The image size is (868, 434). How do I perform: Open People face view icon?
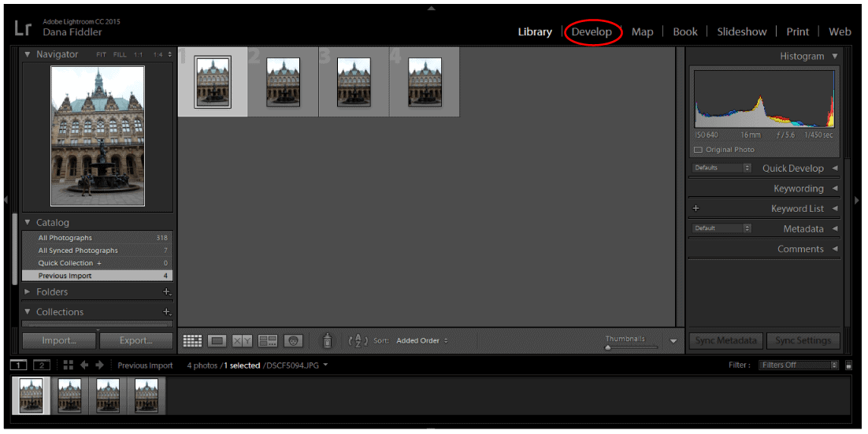(x=293, y=341)
